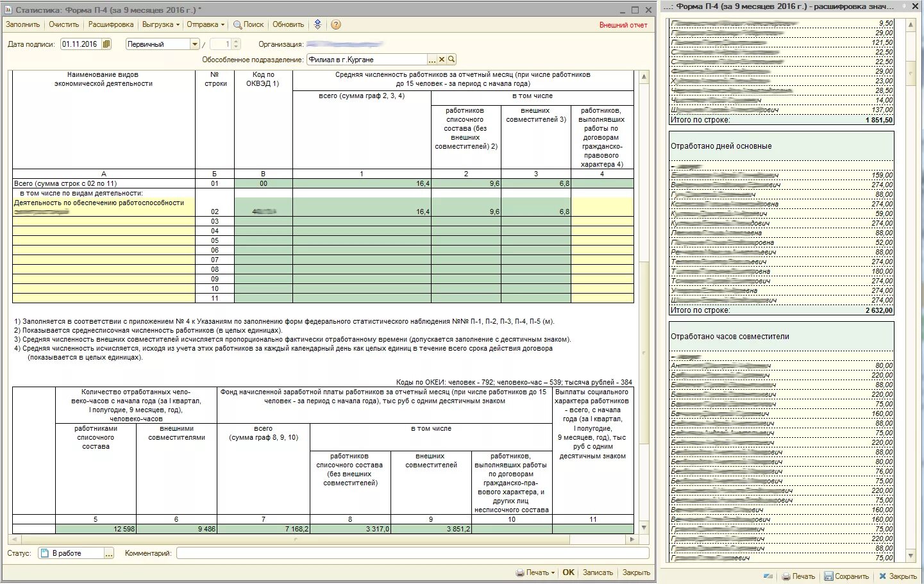Click the Комментарий input field
Image resolution: width=924 pixels, height=584 pixels.
coord(413,553)
